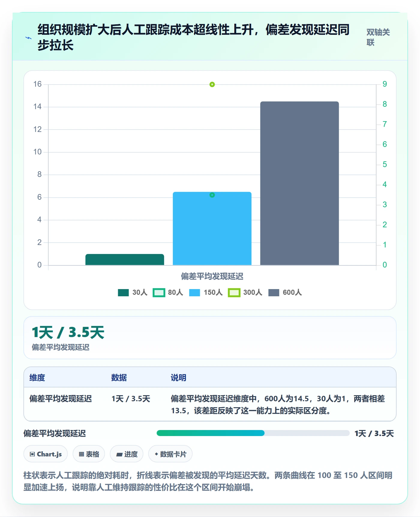Screen dimensions: 420x517
Task: Click the 维度 table column header
Action: pyautogui.click(x=37, y=378)
